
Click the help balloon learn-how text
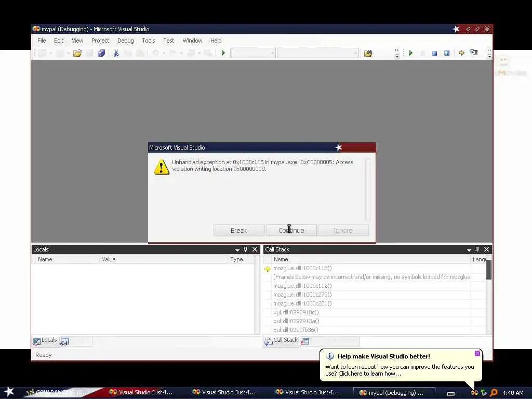tap(400, 370)
